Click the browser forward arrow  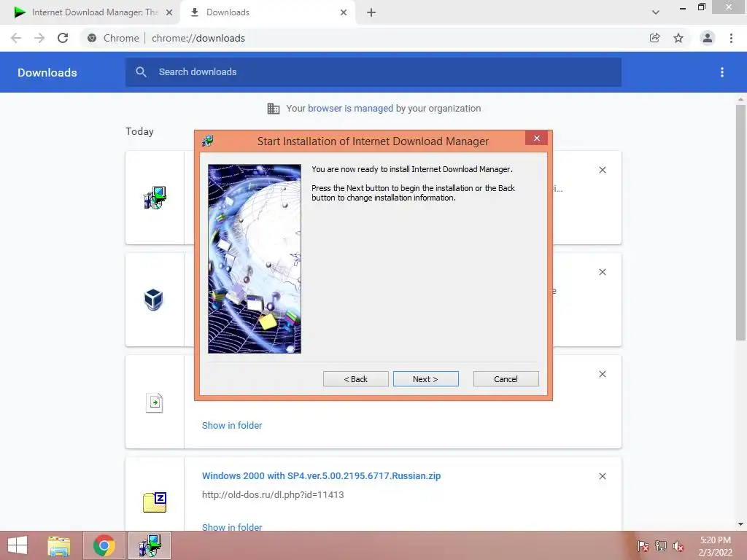(39, 38)
